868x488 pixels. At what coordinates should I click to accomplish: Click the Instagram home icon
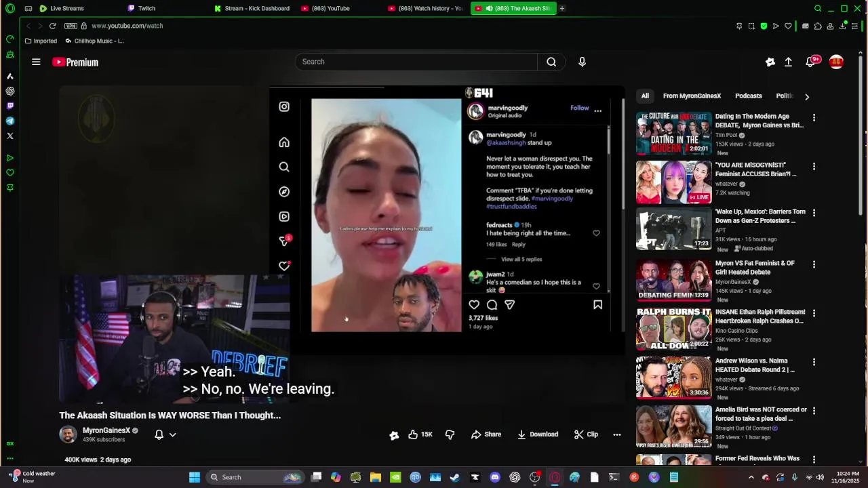[x=284, y=142]
